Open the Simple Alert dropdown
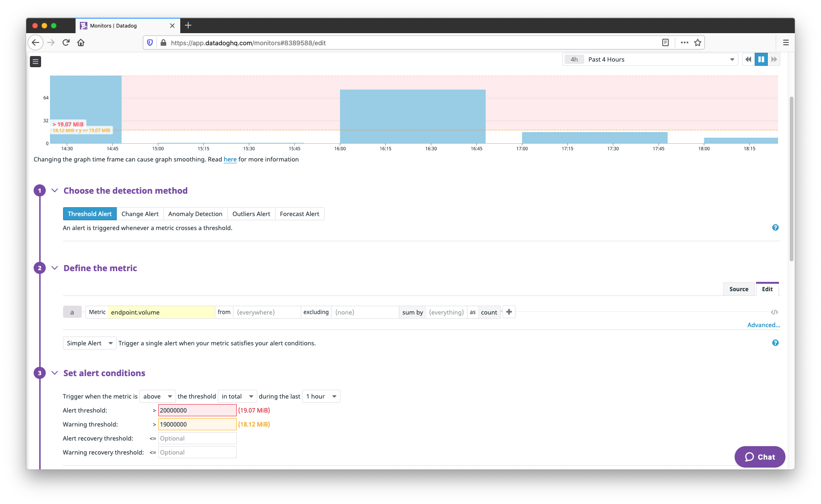 pyautogui.click(x=89, y=343)
